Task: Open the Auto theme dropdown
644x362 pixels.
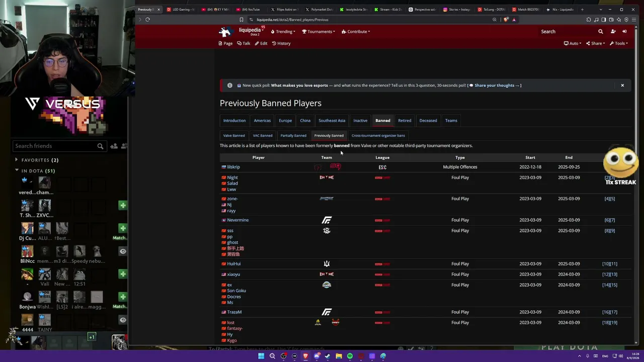Action: pos(573,43)
